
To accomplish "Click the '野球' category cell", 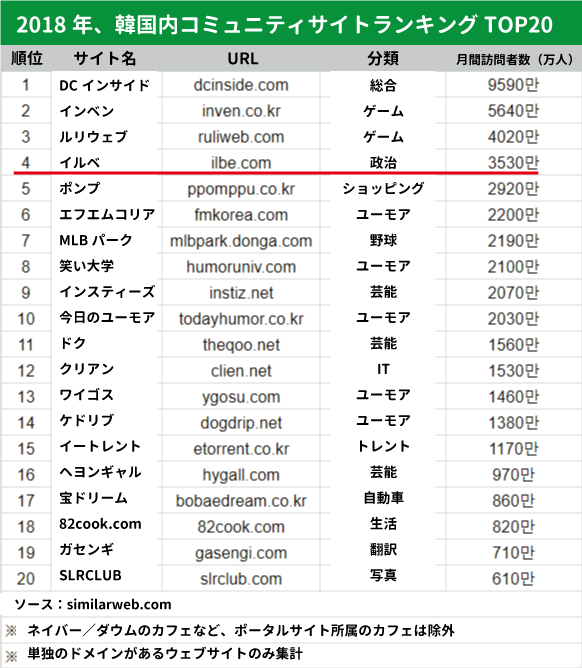I will (383, 240).
